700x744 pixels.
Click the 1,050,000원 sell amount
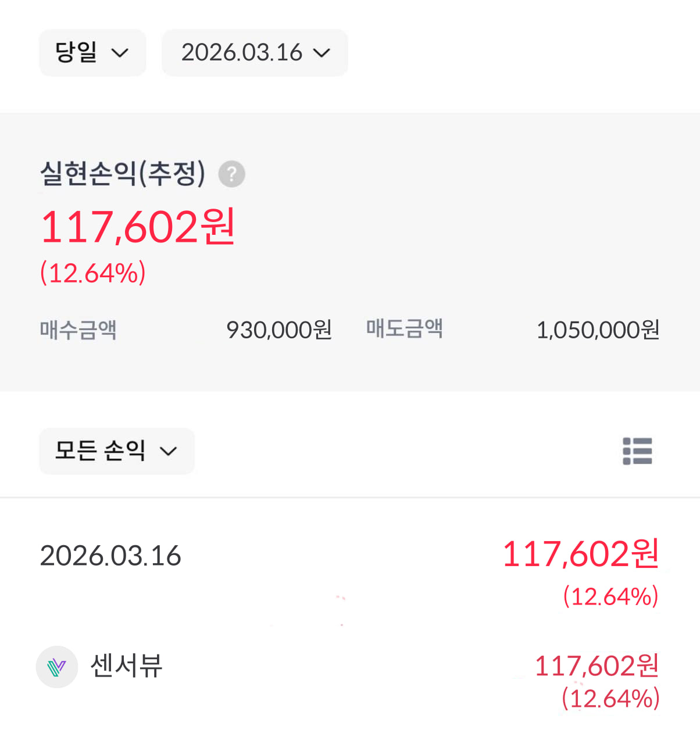[x=597, y=330]
